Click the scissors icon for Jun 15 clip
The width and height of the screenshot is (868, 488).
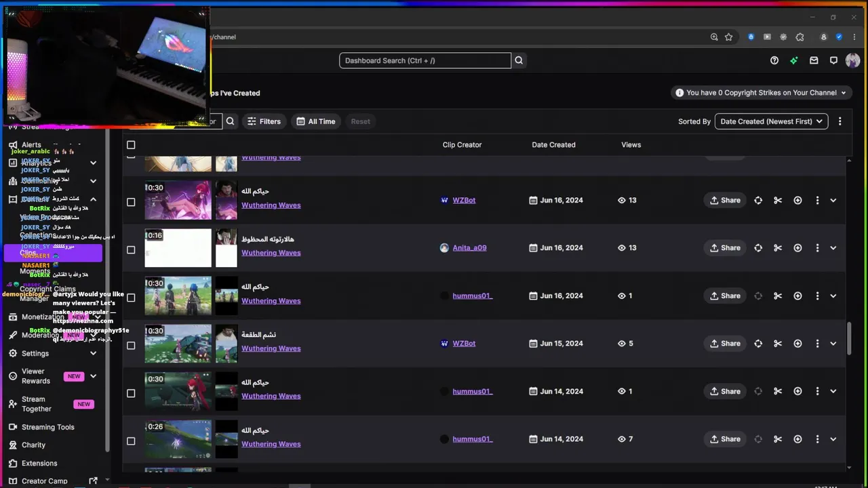click(x=778, y=344)
